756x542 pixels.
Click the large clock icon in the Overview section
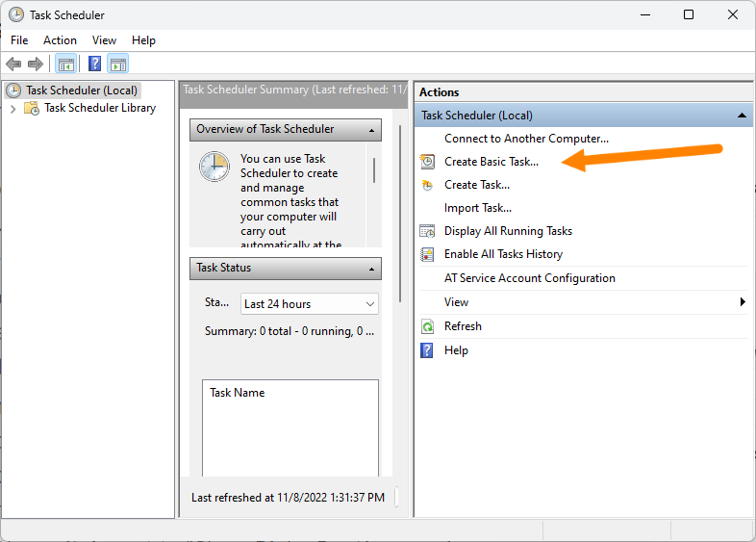click(214, 167)
